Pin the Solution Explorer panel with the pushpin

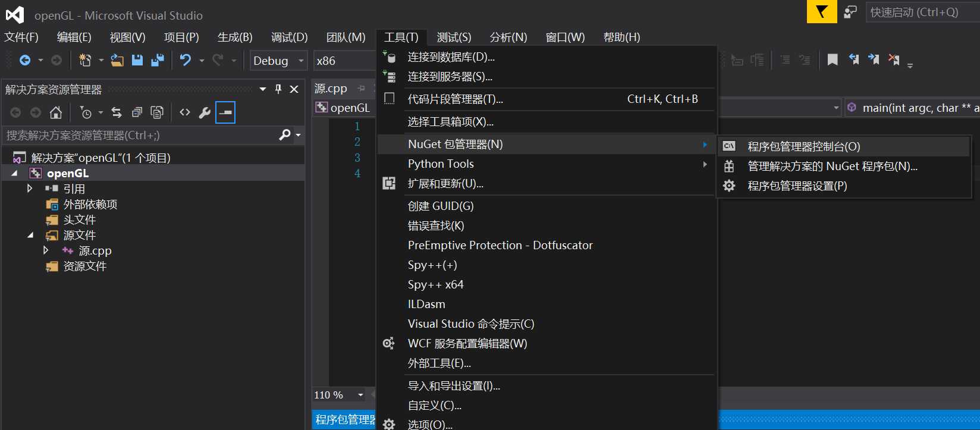pyautogui.click(x=278, y=89)
